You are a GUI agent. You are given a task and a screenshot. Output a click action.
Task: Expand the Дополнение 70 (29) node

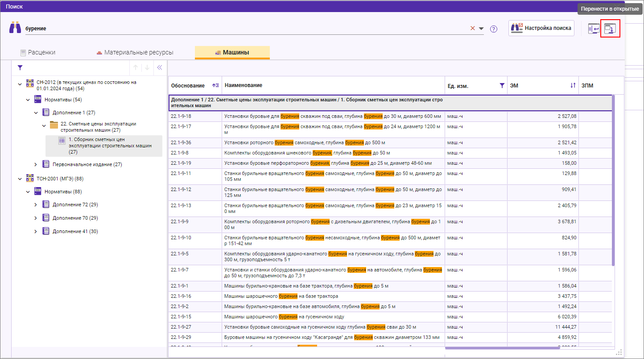click(36, 218)
